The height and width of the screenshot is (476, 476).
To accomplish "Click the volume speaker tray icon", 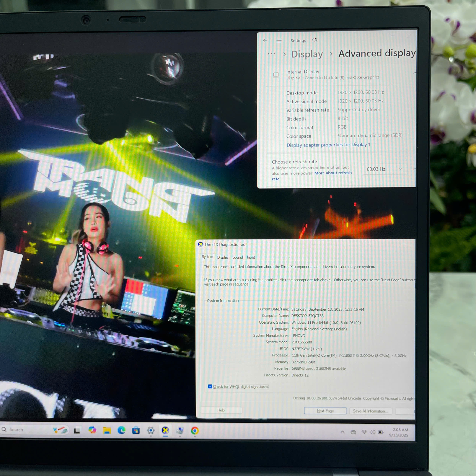I will (372, 432).
